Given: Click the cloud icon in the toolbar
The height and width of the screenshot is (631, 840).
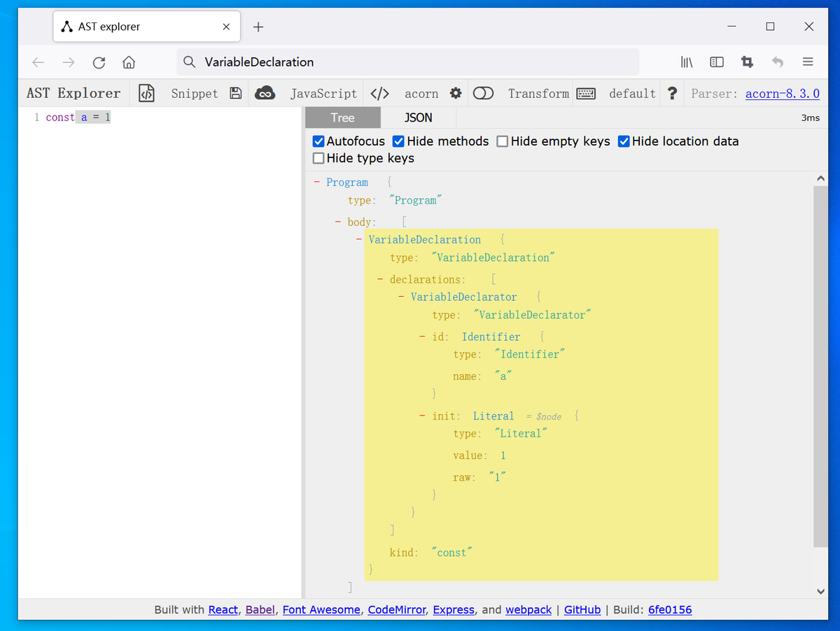Looking at the screenshot, I should click(265, 93).
